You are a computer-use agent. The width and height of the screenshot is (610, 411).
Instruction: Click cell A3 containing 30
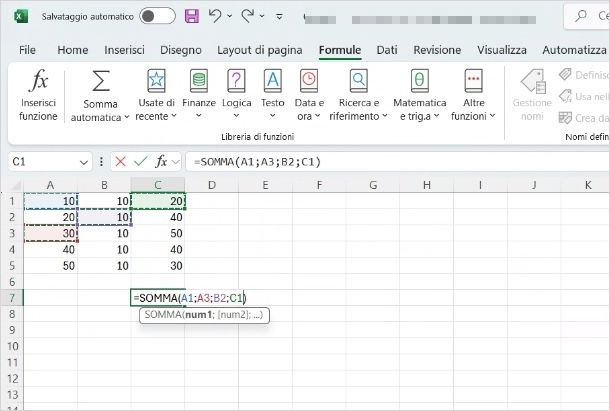pos(51,234)
